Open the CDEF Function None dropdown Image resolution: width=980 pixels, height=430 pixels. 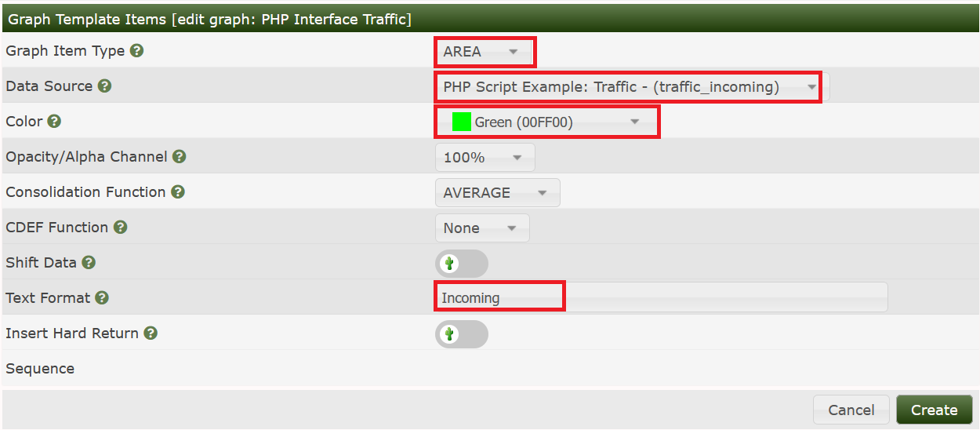tap(482, 228)
